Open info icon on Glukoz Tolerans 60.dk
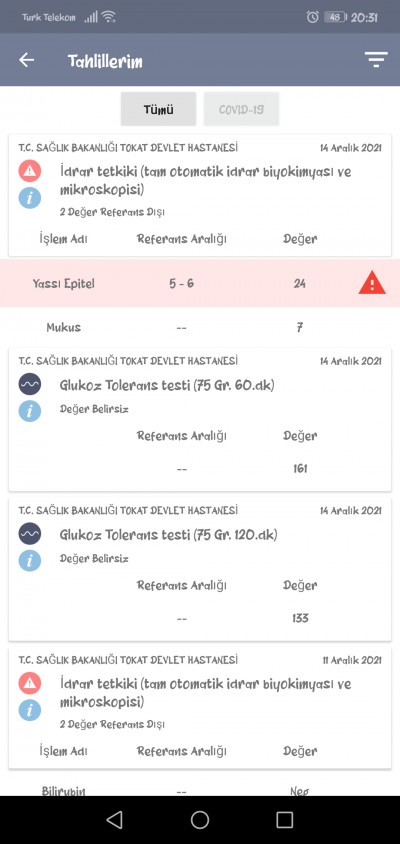Image resolution: width=400 pixels, height=844 pixels. [30, 411]
